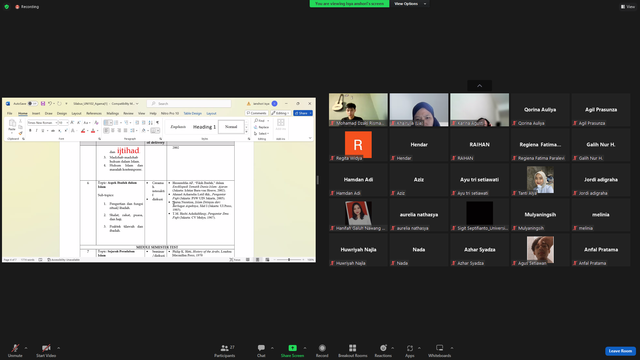The image size is (640, 360).
Task: Open Zoom Apps
Action: (410, 350)
